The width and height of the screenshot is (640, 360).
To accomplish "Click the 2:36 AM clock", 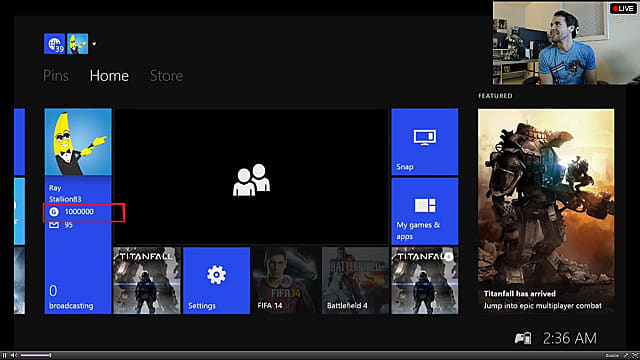I will pos(570,338).
